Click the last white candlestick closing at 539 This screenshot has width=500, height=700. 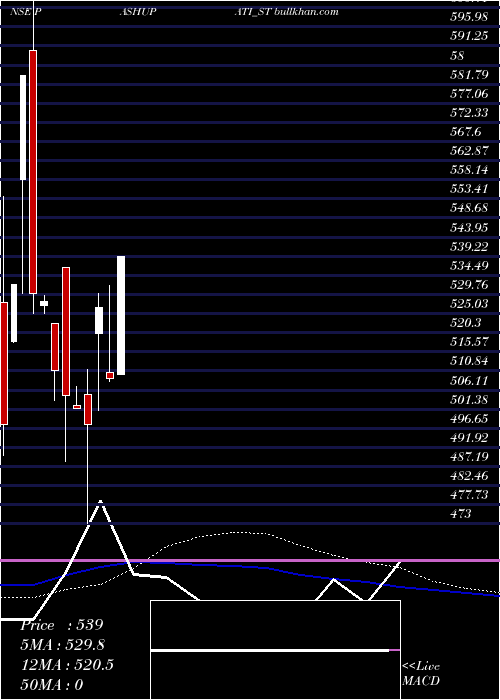121,315
